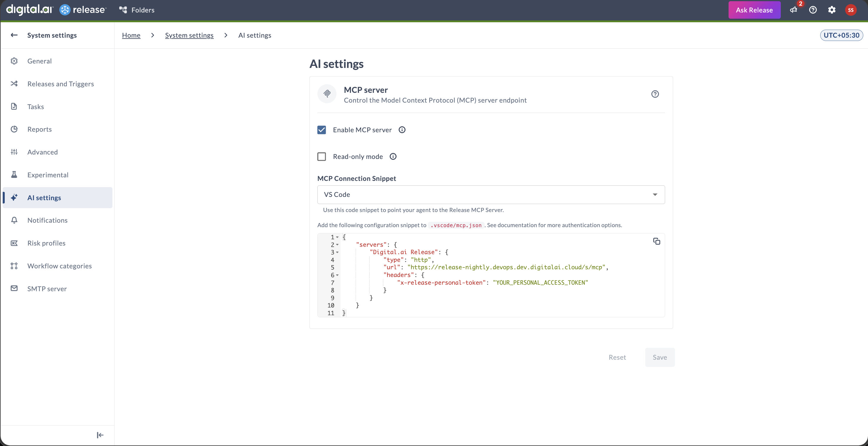Viewport: 868px width, 446px height.
Task: Open Releases and Triggers in sidebar
Action: pyautogui.click(x=57, y=84)
